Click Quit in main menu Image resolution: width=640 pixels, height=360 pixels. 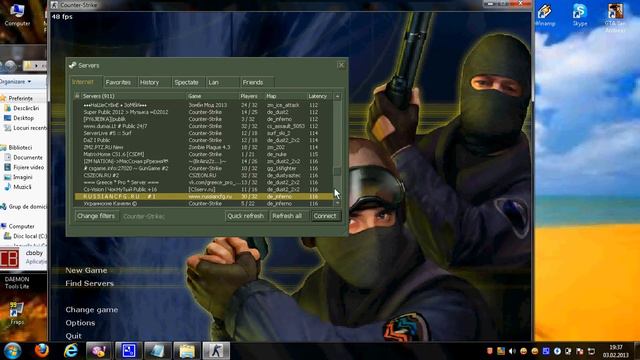pyautogui.click(x=73, y=336)
